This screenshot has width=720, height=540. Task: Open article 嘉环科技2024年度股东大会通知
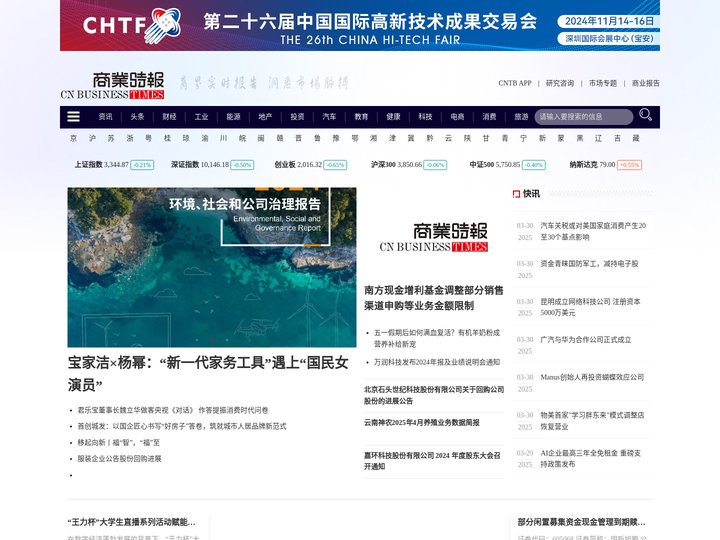click(432, 461)
